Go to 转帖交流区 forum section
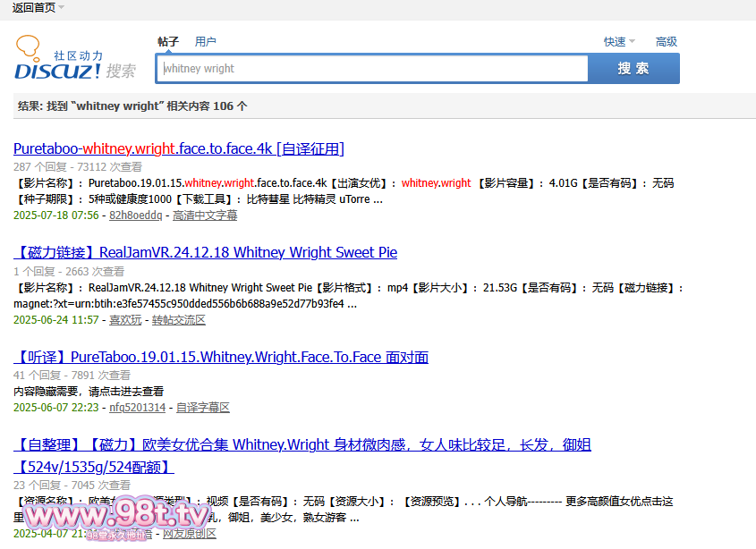This screenshot has width=756, height=549. tap(179, 320)
